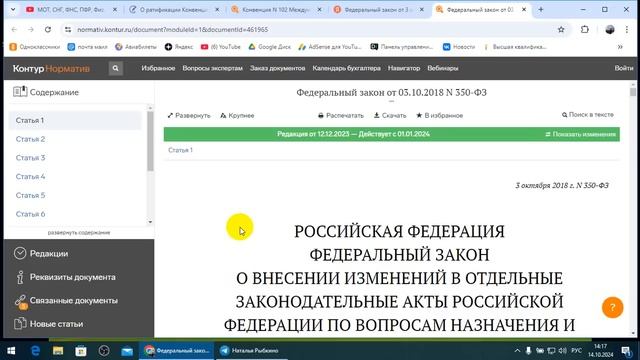Reload the current page
Screen dimensions: 640x360
[48, 29]
